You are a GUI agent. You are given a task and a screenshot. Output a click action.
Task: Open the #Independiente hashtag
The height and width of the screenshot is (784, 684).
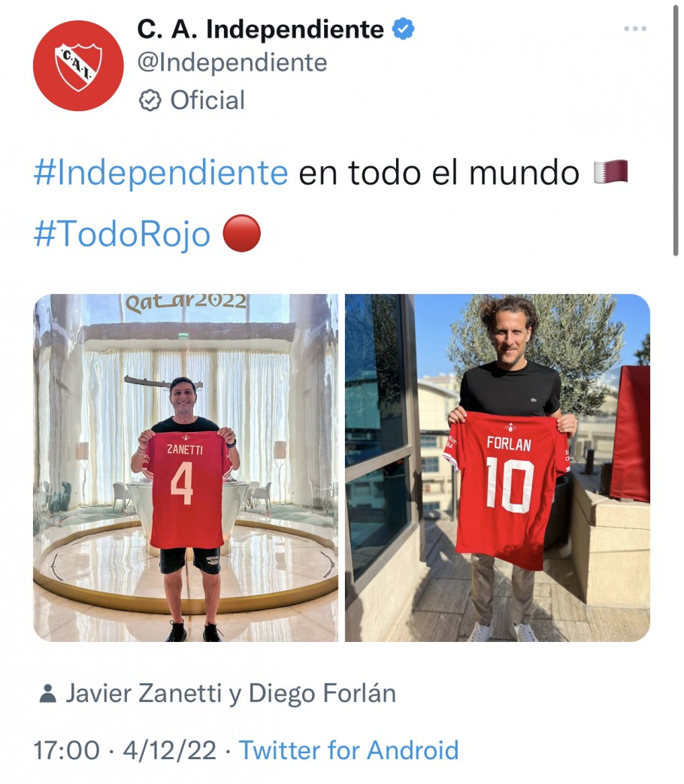click(161, 172)
